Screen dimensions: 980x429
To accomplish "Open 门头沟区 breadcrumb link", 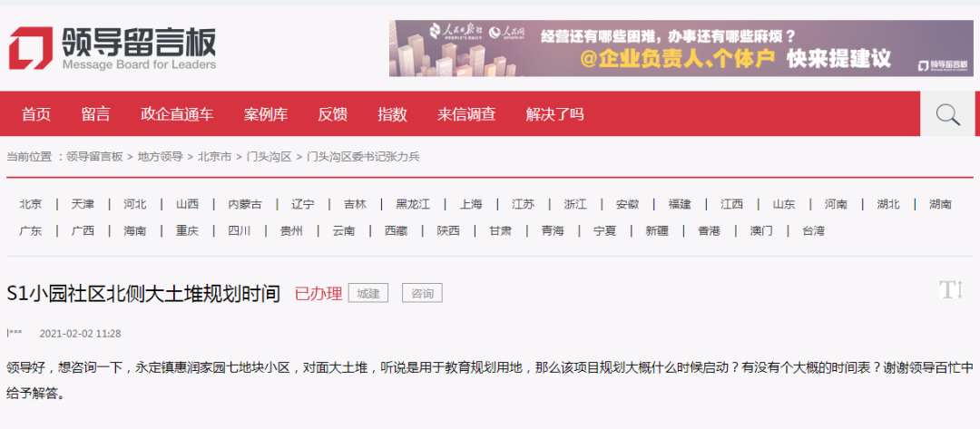I will pyautogui.click(x=269, y=157).
